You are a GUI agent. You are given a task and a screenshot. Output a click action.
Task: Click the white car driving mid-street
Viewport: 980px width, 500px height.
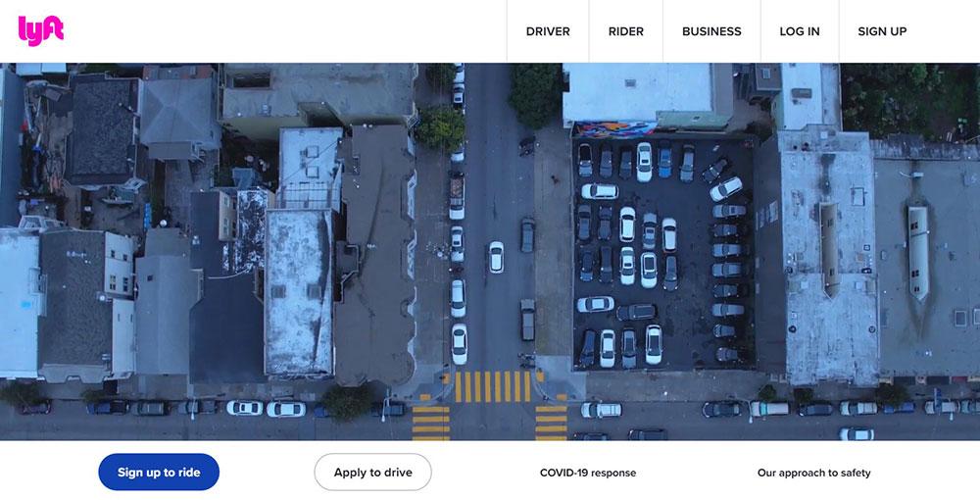pyautogui.click(x=496, y=257)
